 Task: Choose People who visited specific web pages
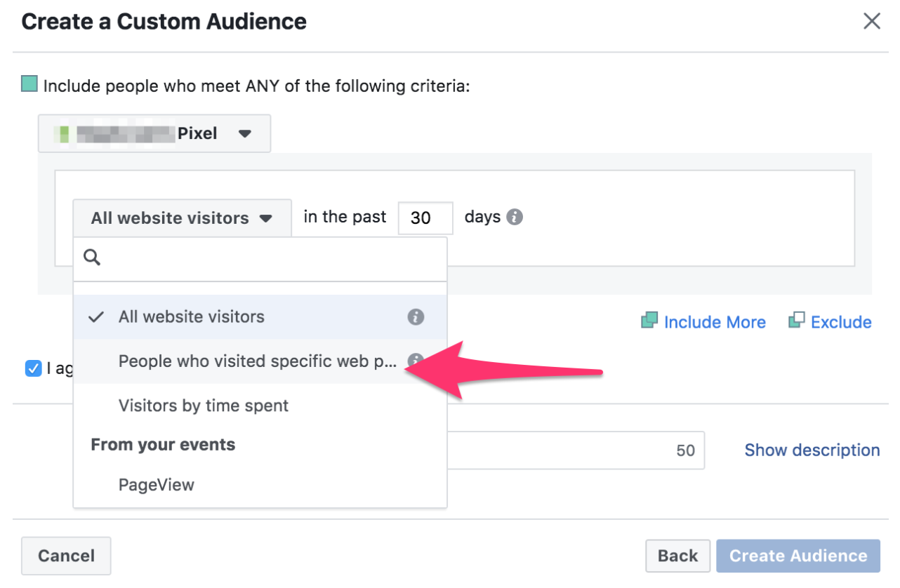point(257,361)
